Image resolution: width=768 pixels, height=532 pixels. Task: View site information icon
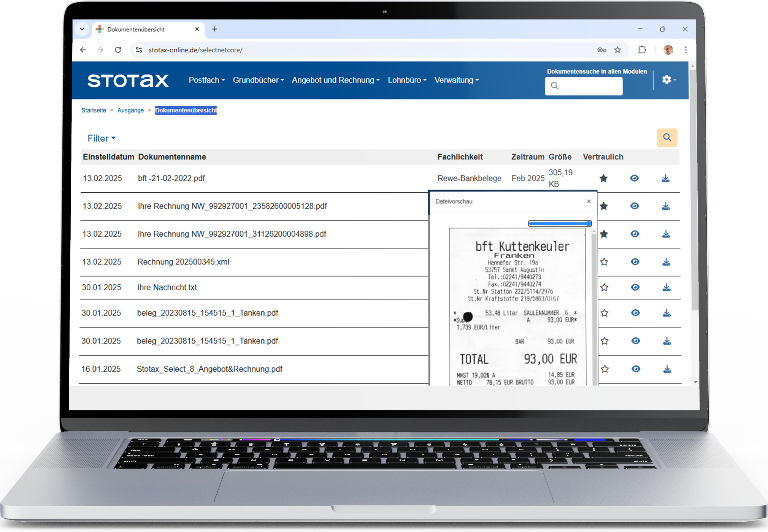139,50
